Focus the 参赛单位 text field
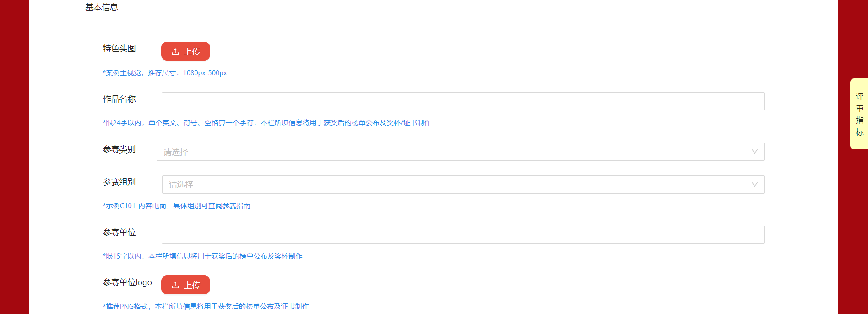The width and height of the screenshot is (868, 314). tap(462, 235)
